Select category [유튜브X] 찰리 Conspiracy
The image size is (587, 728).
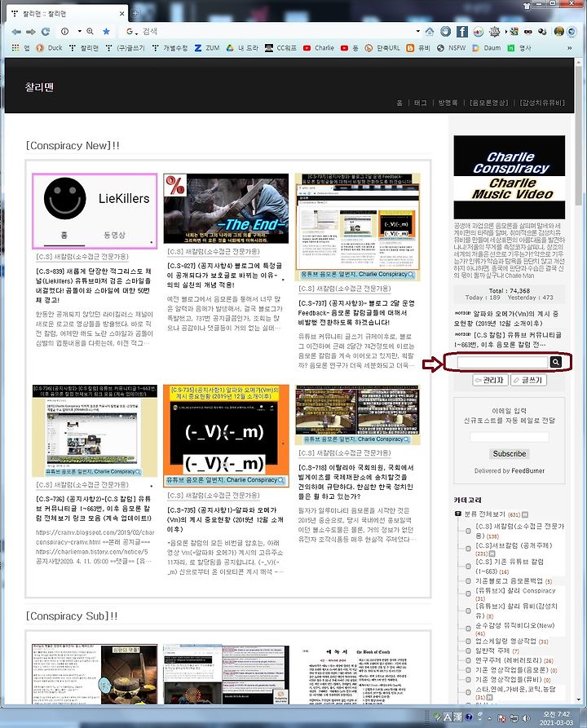coord(515,594)
